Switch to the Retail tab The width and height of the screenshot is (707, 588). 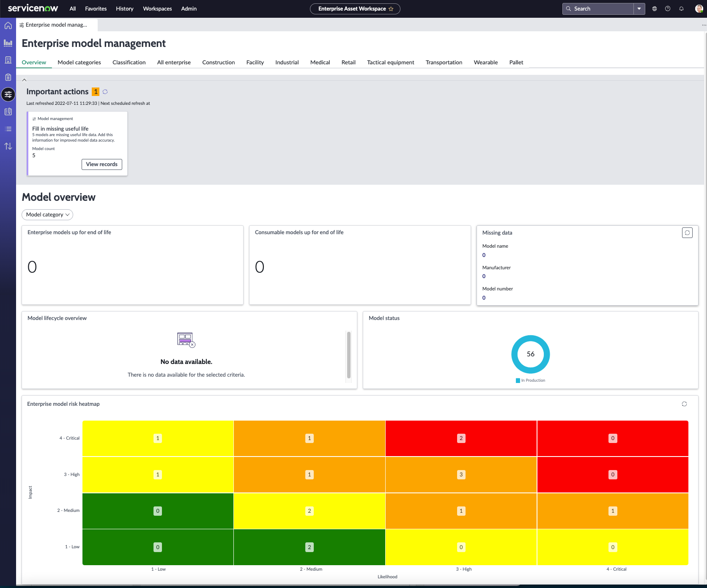pyautogui.click(x=348, y=63)
